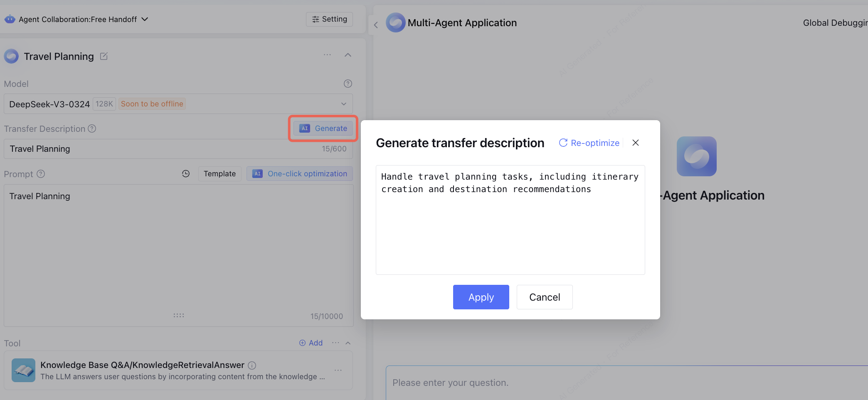868x400 pixels.
Task: Open prompt history clock icon
Action: coord(186,174)
